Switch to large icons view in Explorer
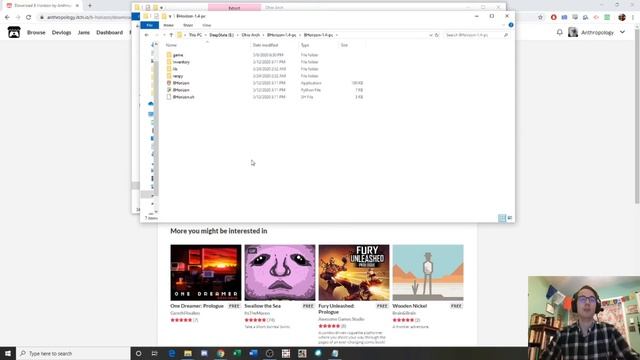This screenshot has height=360, width=640. coord(510,218)
